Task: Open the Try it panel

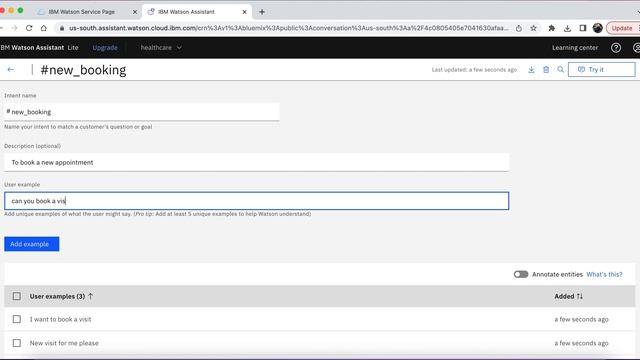Action: click(x=602, y=70)
